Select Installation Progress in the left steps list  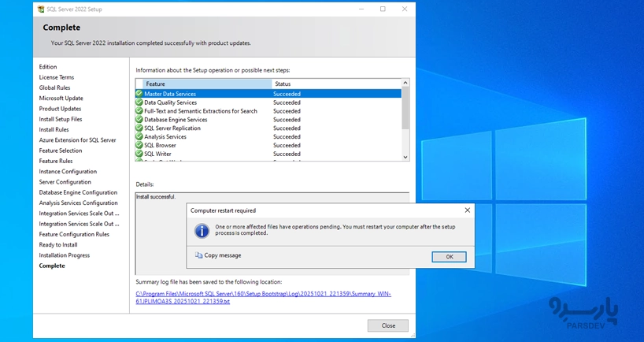65,255
